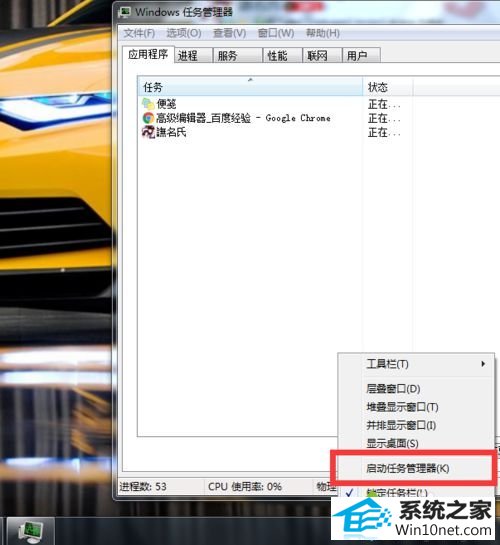Open the Task Manager icon on the taskbar
500x545 pixels.
(x=31, y=531)
